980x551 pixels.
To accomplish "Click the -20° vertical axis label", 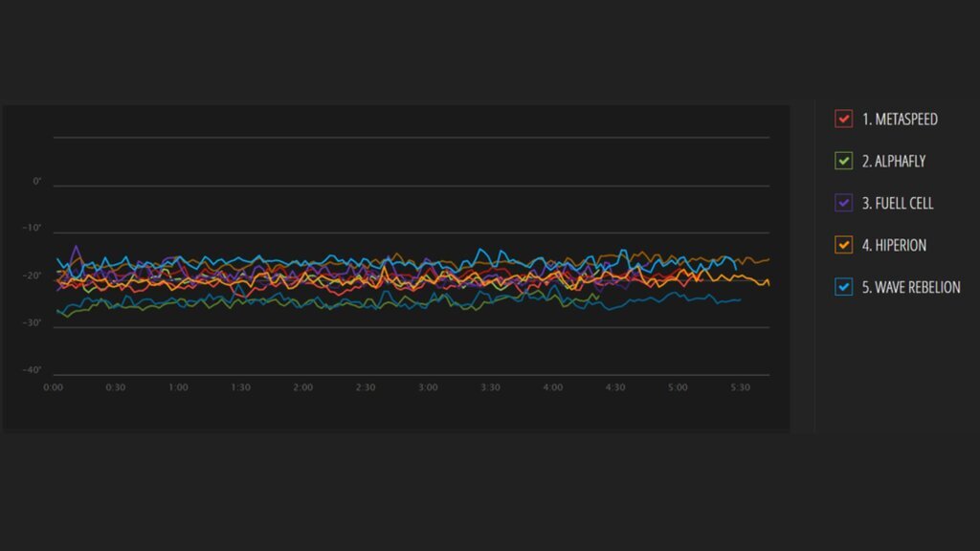I will click(33, 276).
